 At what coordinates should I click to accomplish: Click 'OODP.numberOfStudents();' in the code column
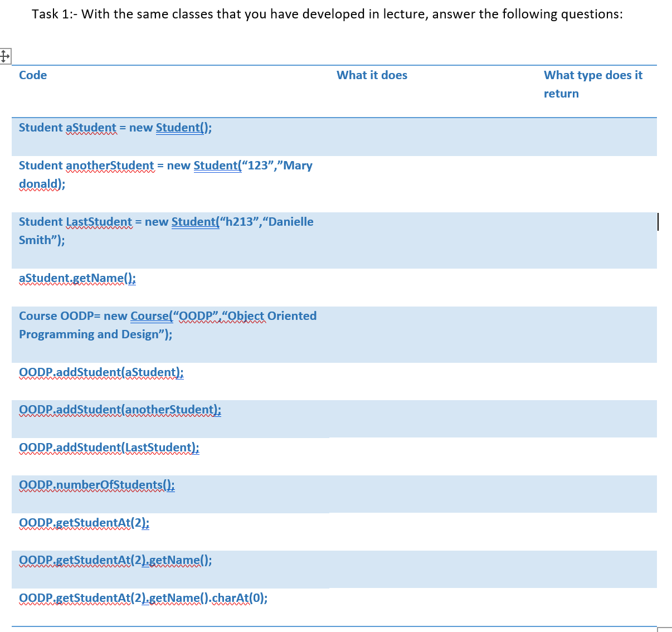tap(96, 485)
